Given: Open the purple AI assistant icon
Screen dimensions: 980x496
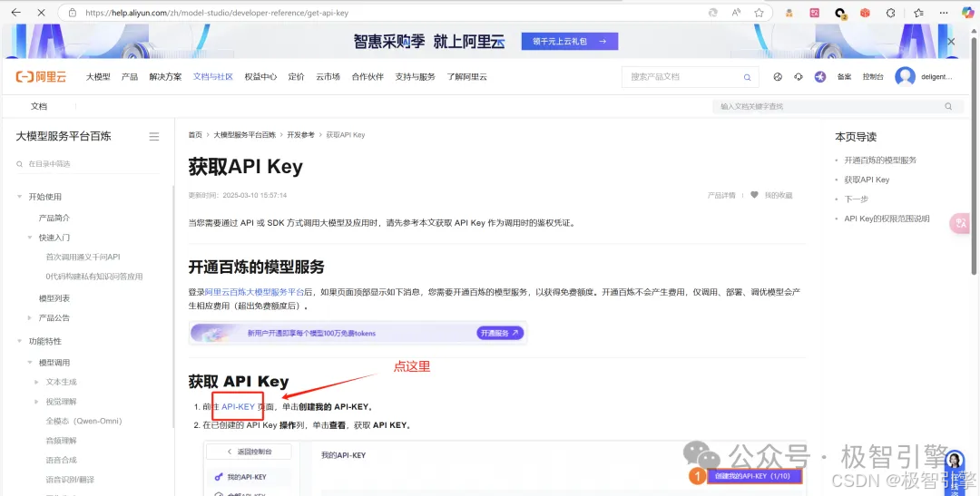Looking at the screenshot, I should [x=820, y=77].
